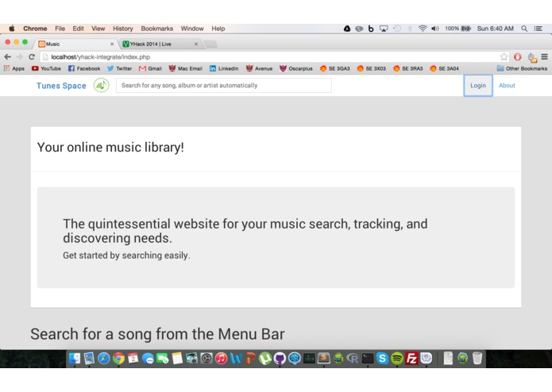Open the SE 3GA3 bookmark

coord(335,68)
